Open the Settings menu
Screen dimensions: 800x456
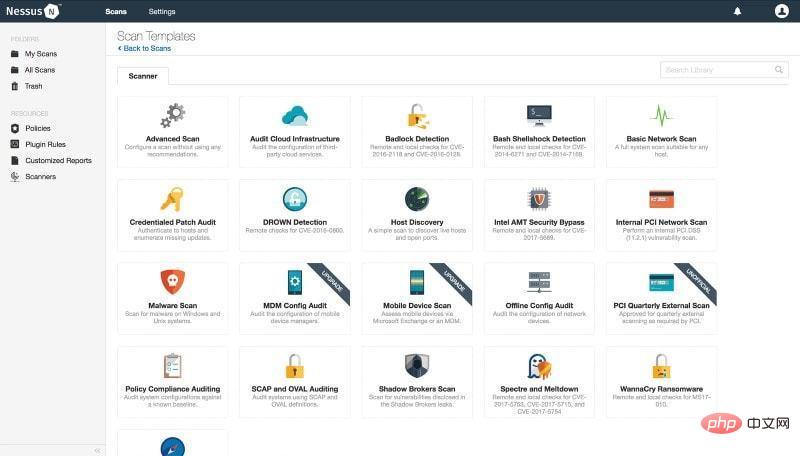tap(162, 11)
